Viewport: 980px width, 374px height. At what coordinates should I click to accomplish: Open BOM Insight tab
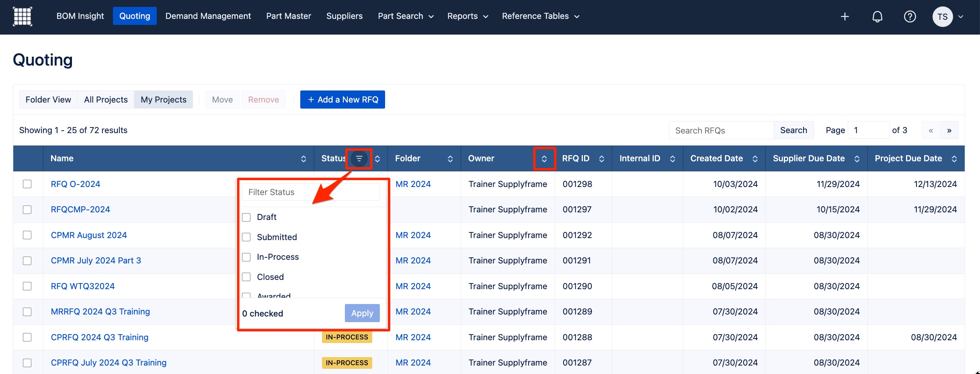(80, 16)
